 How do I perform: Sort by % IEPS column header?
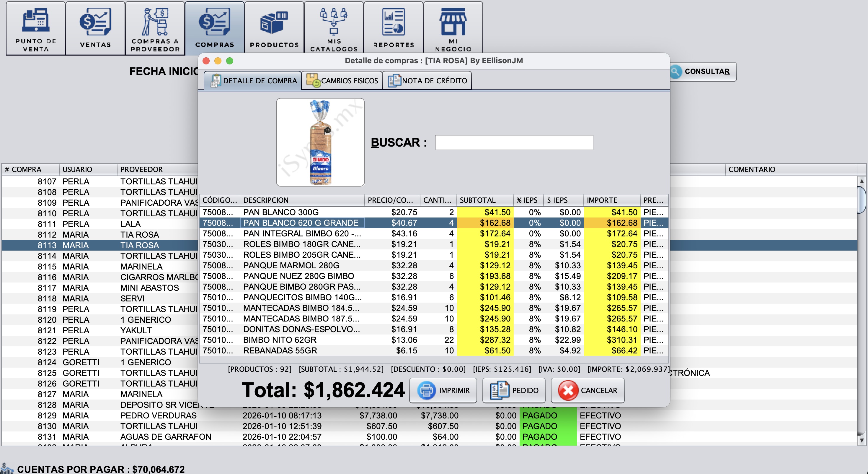528,200
